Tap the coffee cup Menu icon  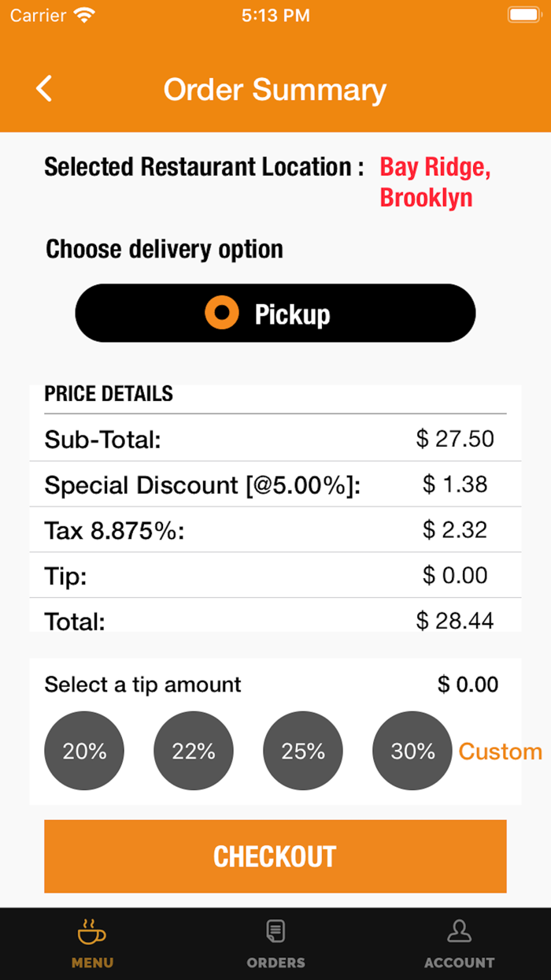(x=92, y=932)
